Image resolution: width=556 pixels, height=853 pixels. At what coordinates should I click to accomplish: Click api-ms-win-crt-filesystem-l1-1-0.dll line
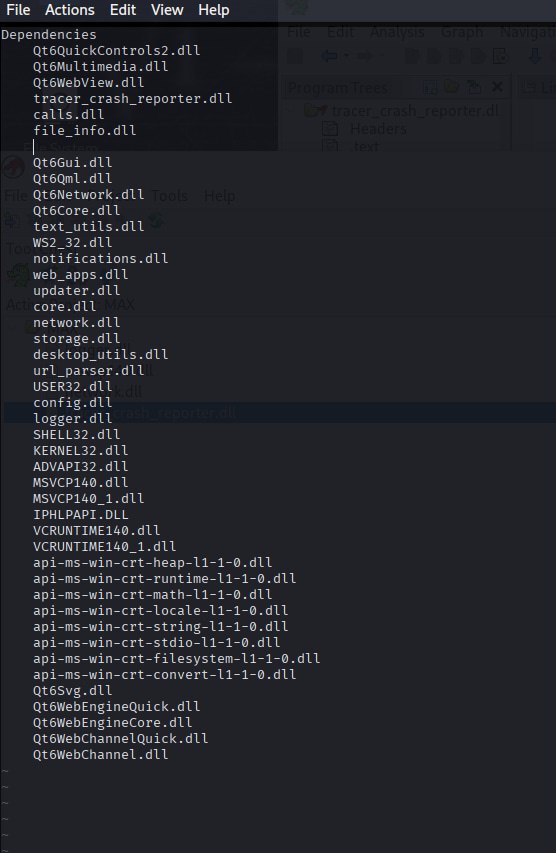[x=176, y=658]
